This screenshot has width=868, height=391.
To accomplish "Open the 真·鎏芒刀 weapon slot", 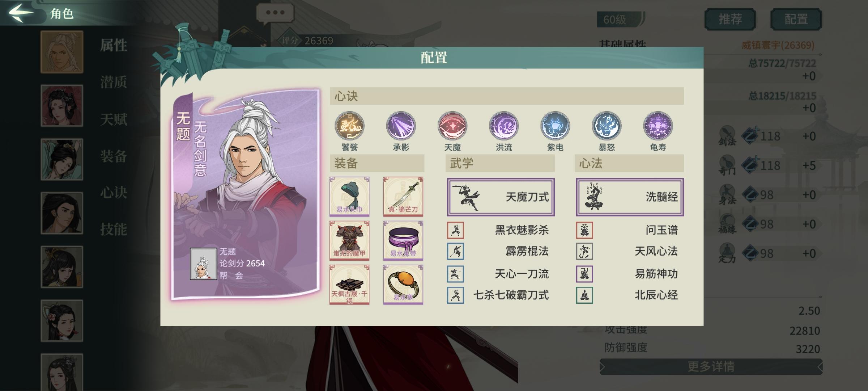I will pyautogui.click(x=403, y=197).
